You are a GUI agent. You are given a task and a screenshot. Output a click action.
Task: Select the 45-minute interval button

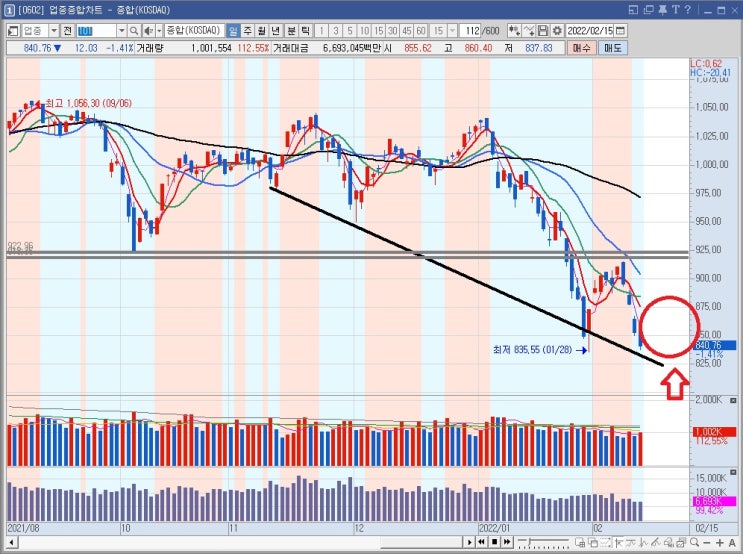(407, 31)
